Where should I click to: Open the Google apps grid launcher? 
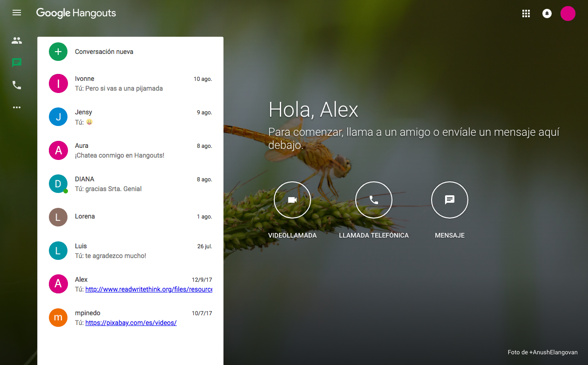coord(526,13)
